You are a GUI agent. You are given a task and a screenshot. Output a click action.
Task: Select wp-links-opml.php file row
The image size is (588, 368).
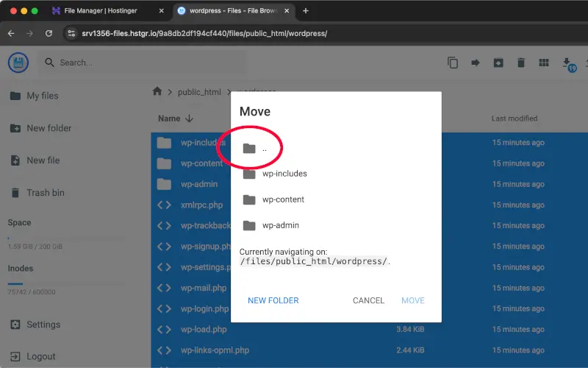[369, 350]
